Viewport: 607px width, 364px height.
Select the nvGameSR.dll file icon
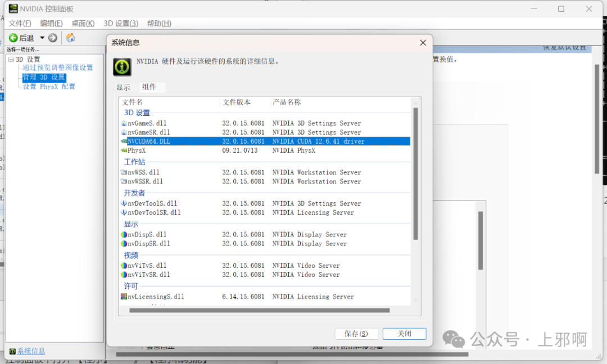(x=124, y=133)
